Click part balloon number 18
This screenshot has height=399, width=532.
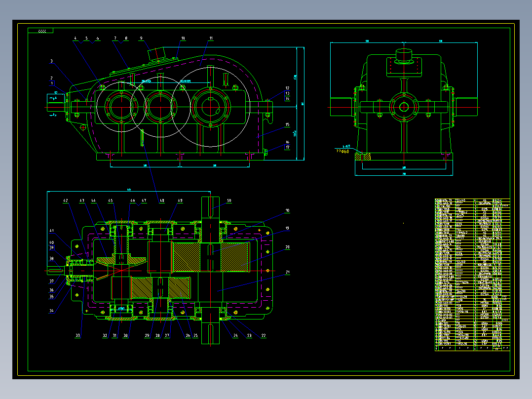click(x=287, y=210)
